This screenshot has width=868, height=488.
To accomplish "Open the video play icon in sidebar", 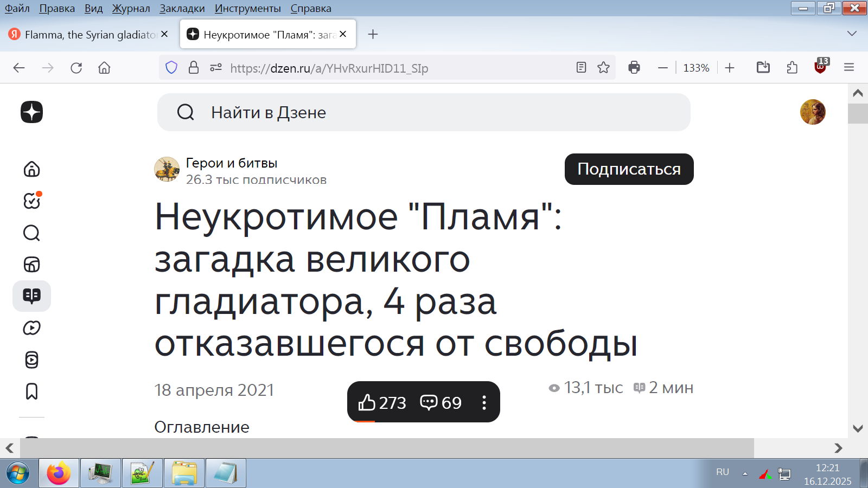I will pyautogui.click(x=31, y=328).
